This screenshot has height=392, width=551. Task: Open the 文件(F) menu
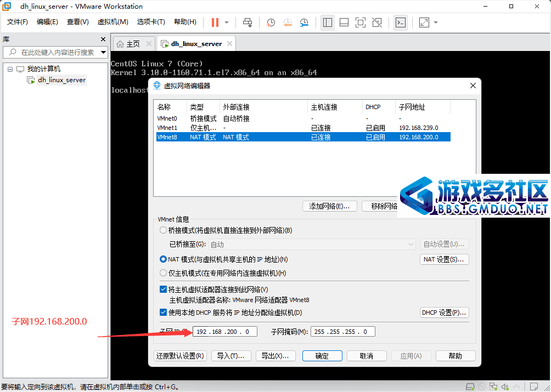[x=17, y=22]
